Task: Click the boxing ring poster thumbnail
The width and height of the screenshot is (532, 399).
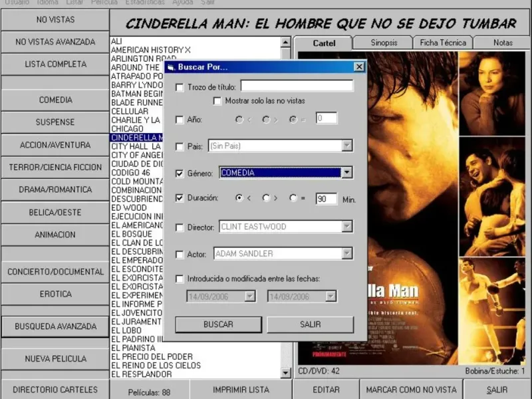Action: [492, 311]
